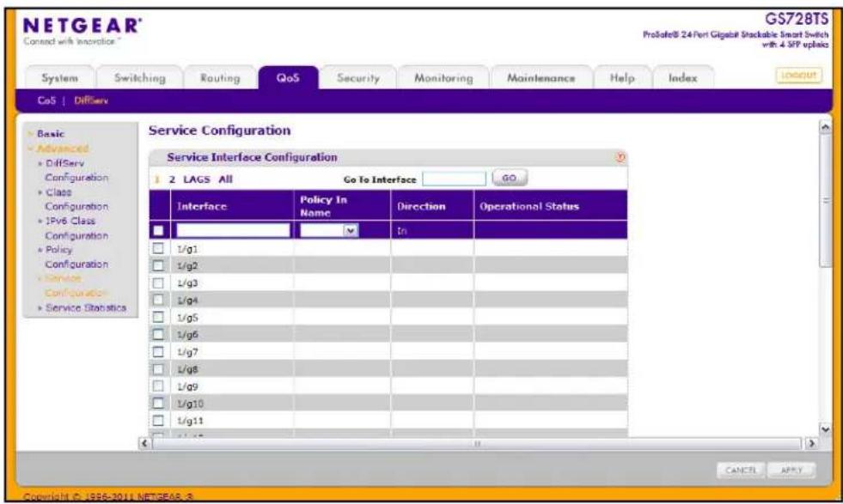843x504 pixels.
Task: Click the APPLY button
Action: (x=792, y=471)
